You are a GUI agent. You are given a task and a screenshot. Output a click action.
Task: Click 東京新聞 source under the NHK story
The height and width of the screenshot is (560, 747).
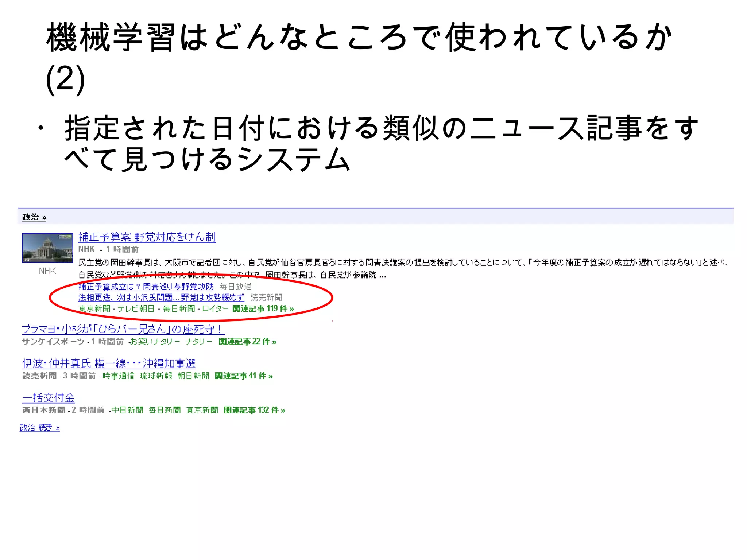pyautogui.click(x=94, y=308)
